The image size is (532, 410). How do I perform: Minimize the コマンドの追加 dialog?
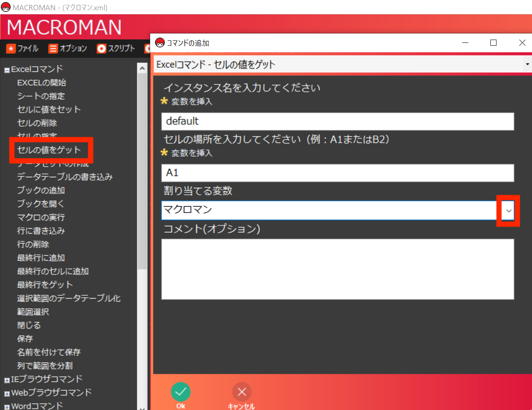tap(465, 43)
